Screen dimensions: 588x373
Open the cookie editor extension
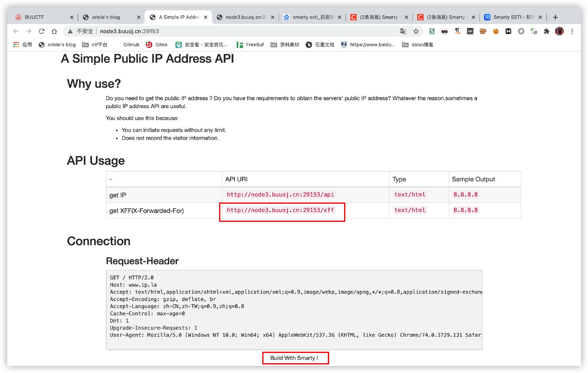click(x=495, y=31)
